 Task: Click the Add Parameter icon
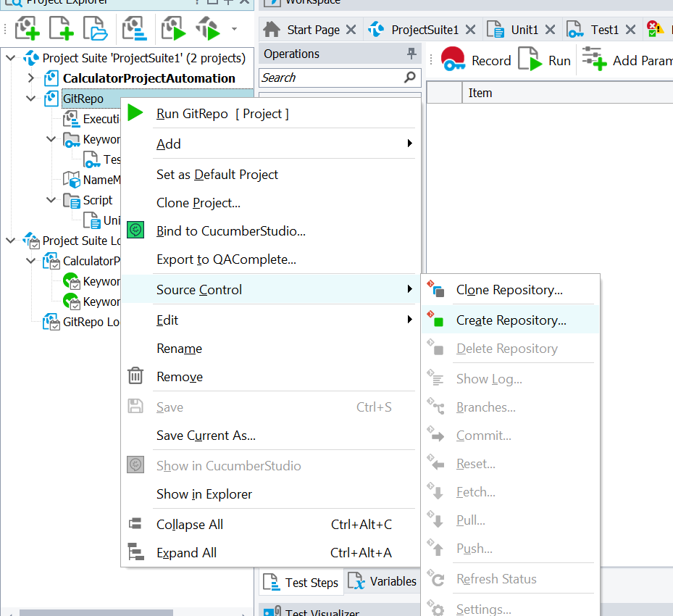pyautogui.click(x=594, y=59)
